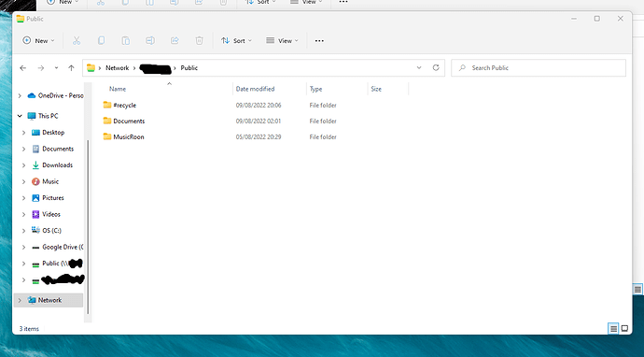This screenshot has height=357, width=644.
Task: Open the View dropdown menu
Action: pyautogui.click(x=282, y=40)
